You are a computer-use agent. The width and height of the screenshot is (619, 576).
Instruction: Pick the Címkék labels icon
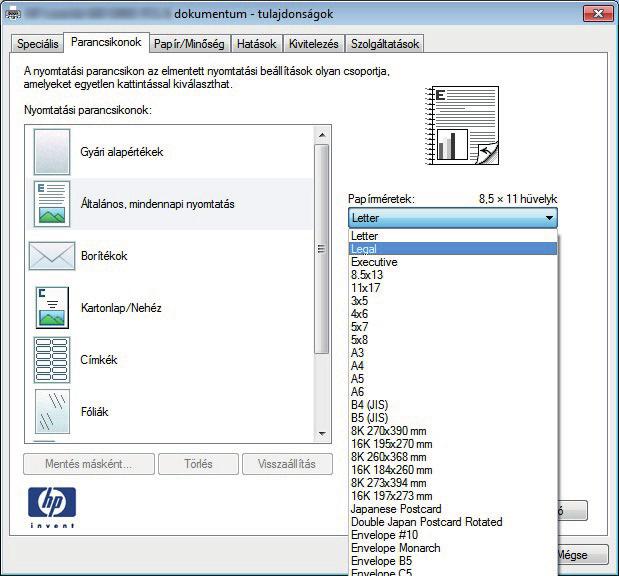click(52, 360)
